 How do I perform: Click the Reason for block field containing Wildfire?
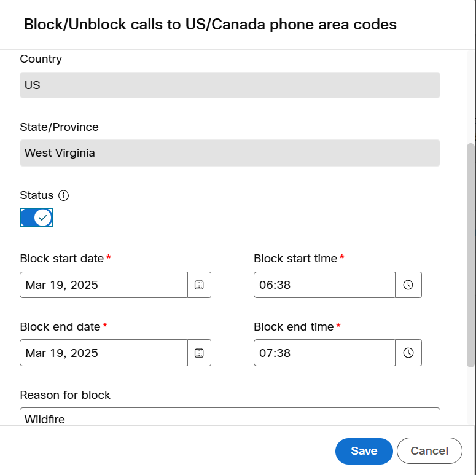[x=230, y=417]
